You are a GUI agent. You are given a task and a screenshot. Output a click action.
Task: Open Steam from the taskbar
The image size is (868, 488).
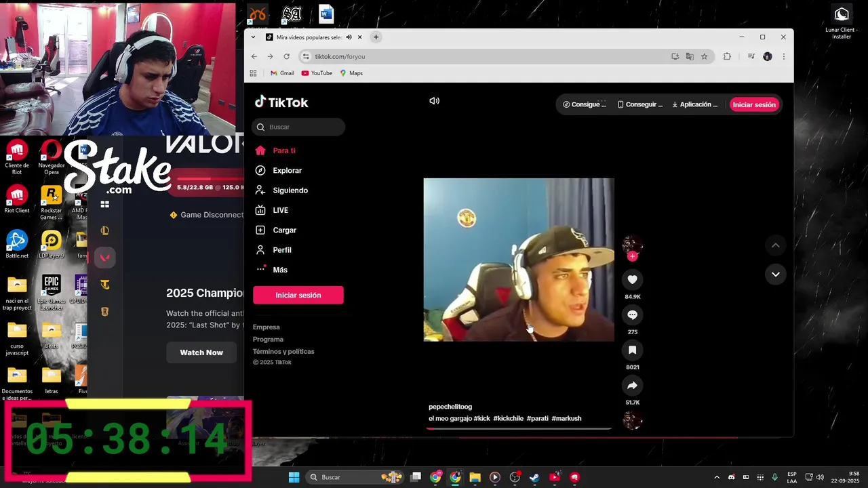[x=534, y=477]
